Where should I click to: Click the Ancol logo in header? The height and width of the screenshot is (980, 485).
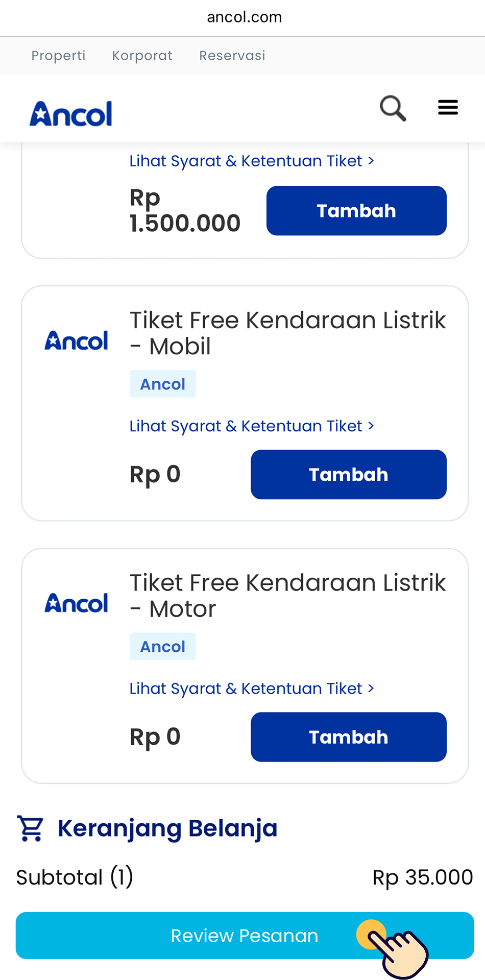(x=71, y=114)
